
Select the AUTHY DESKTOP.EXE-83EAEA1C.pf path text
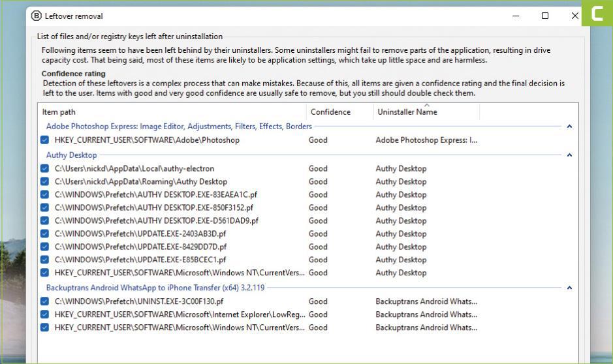click(x=156, y=194)
